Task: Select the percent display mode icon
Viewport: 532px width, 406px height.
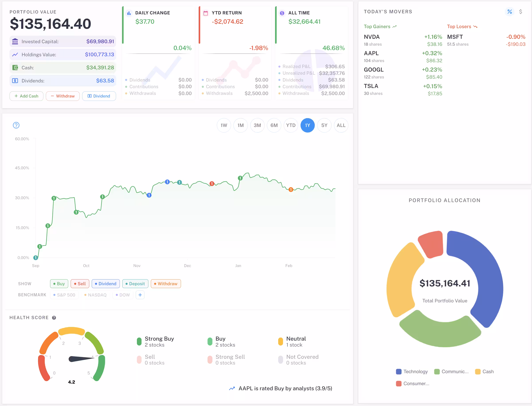Action: click(x=510, y=11)
